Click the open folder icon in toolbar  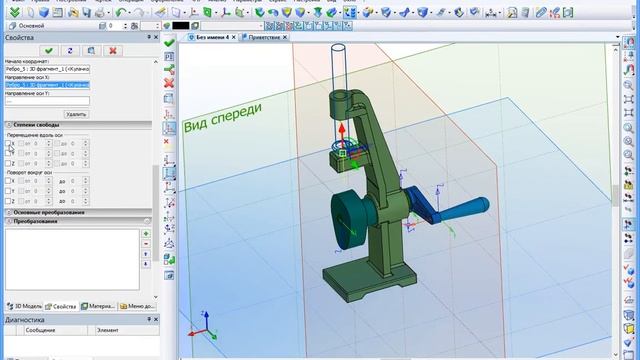click(x=73, y=13)
